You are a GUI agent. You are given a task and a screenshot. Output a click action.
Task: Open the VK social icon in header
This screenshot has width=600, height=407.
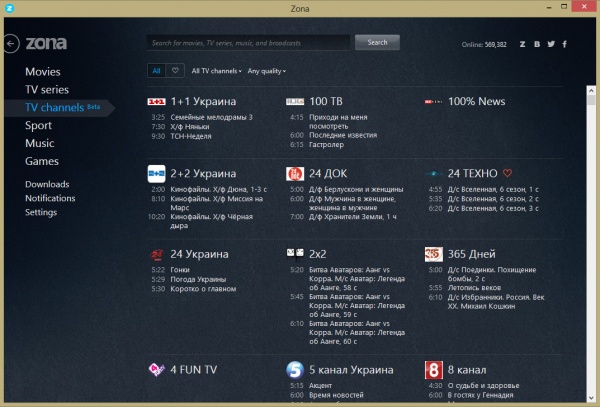(537, 44)
